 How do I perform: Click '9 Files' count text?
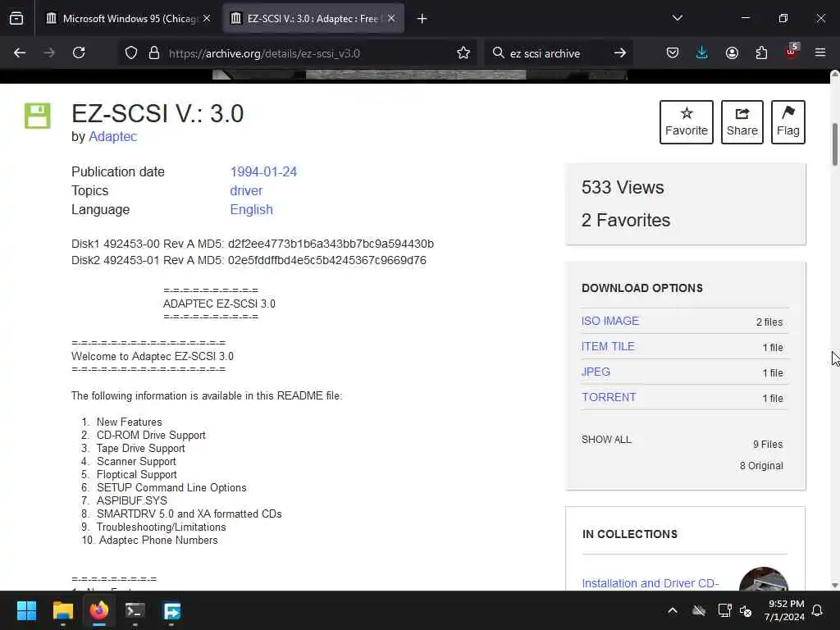click(x=768, y=445)
